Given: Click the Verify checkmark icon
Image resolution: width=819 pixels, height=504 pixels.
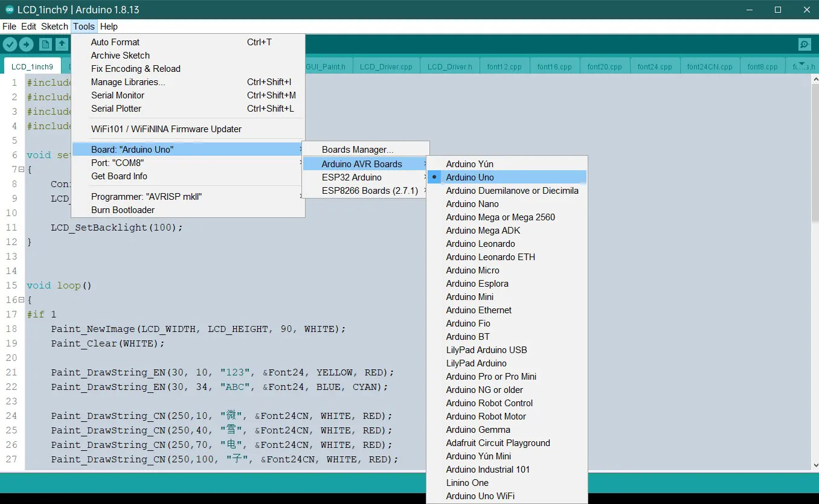Looking at the screenshot, I should click(10, 44).
